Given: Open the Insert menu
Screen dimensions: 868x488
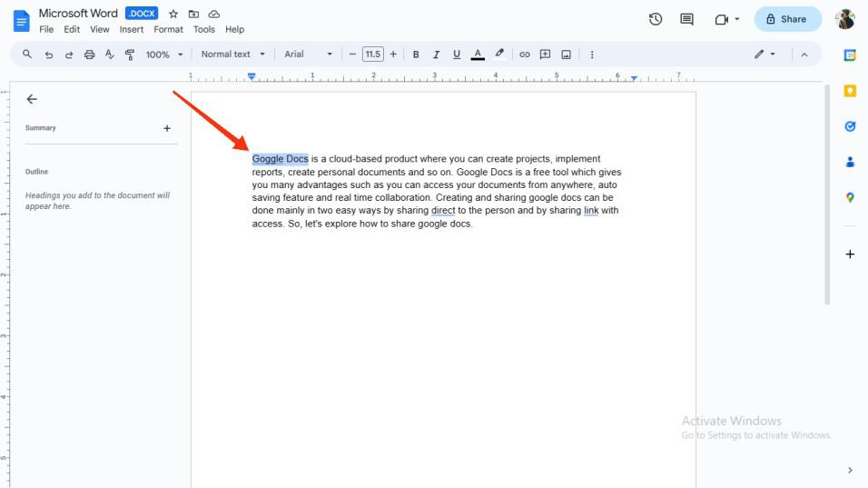Looking at the screenshot, I should click(131, 29).
